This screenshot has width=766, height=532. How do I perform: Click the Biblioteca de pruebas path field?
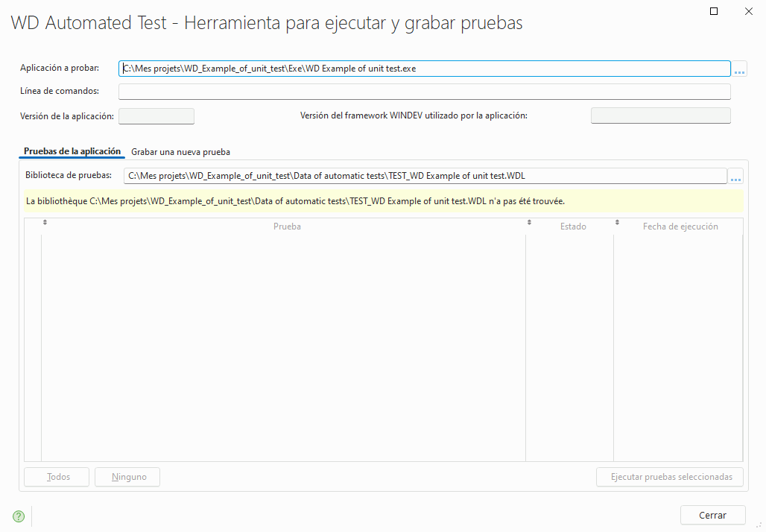click(x=425, y=176)
